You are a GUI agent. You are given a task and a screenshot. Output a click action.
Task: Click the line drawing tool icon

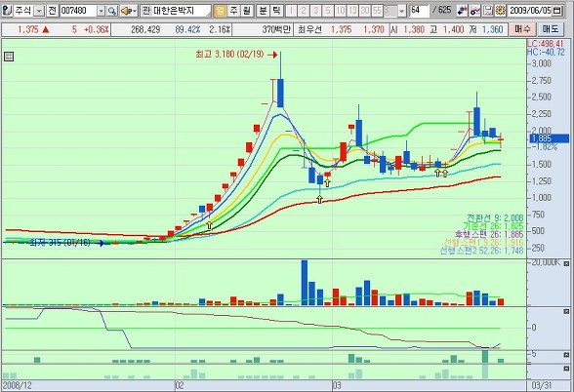[x=475, y=11]
